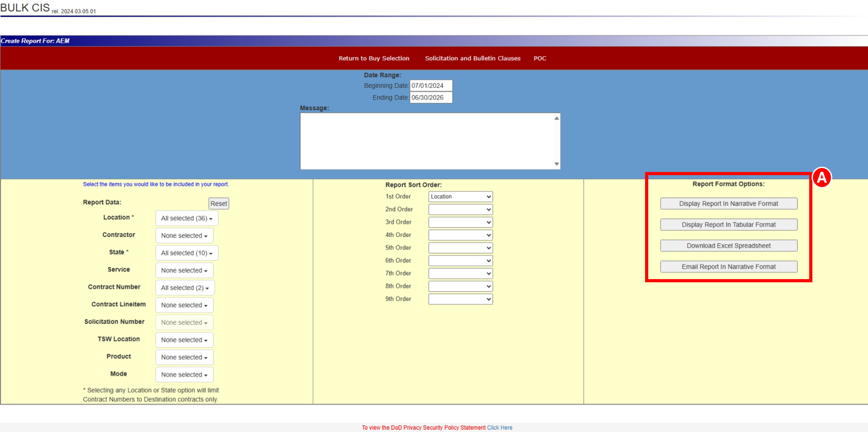Open the Location multiselect dropdown
Screen dimensions: 868x432
click(x=187, y=218)
